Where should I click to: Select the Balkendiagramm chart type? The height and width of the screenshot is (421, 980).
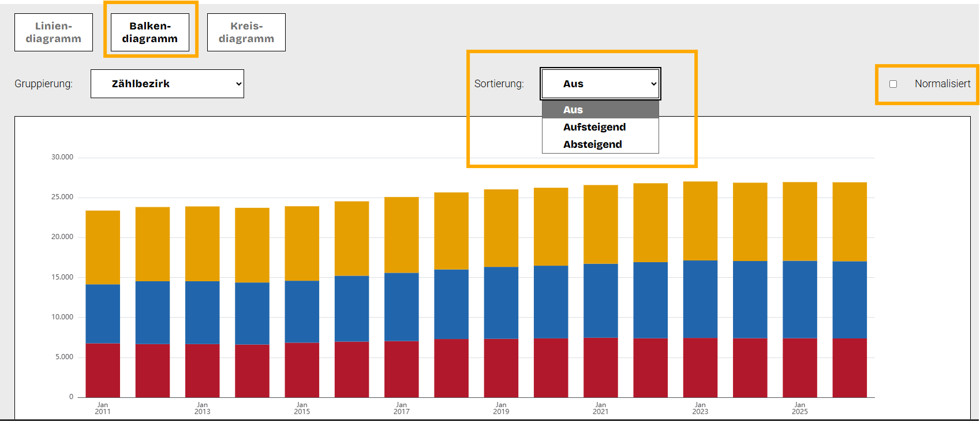(x=150, y=32)
